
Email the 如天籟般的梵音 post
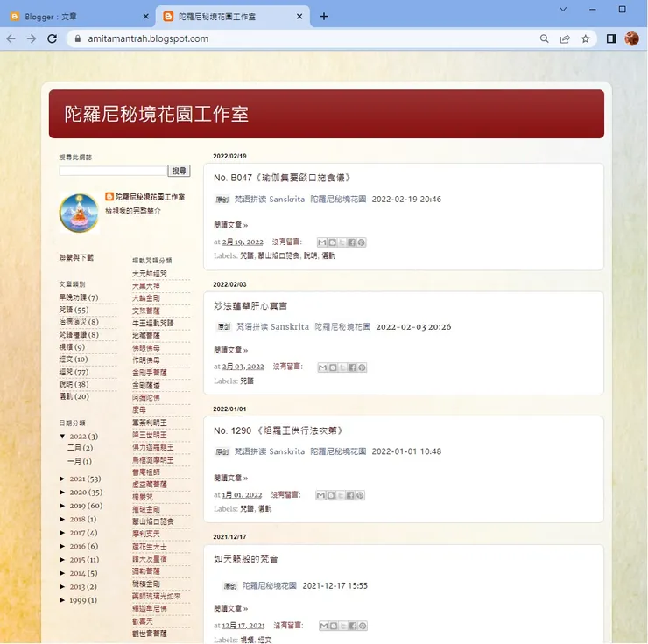tap(324, 626)
